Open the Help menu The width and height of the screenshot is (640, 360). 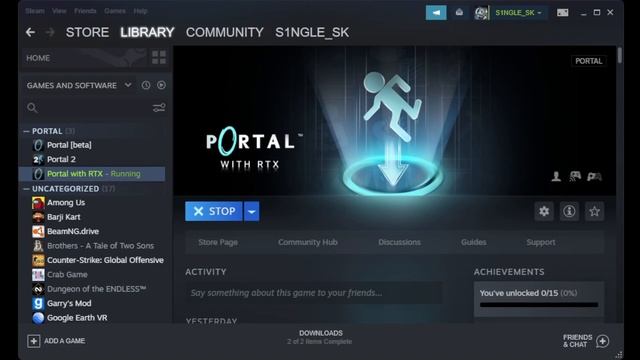tap(140, 11)
